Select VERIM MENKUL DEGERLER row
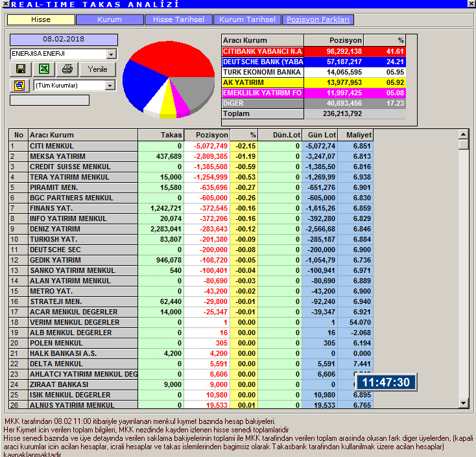Viewport: 476px width, 457px height. click(191, 322)
